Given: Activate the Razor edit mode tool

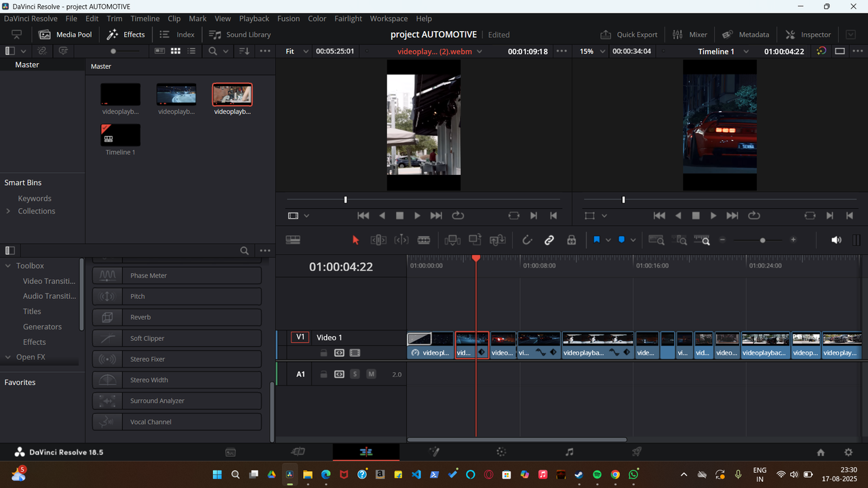Looking at the screenshot, I should (424, 239).
